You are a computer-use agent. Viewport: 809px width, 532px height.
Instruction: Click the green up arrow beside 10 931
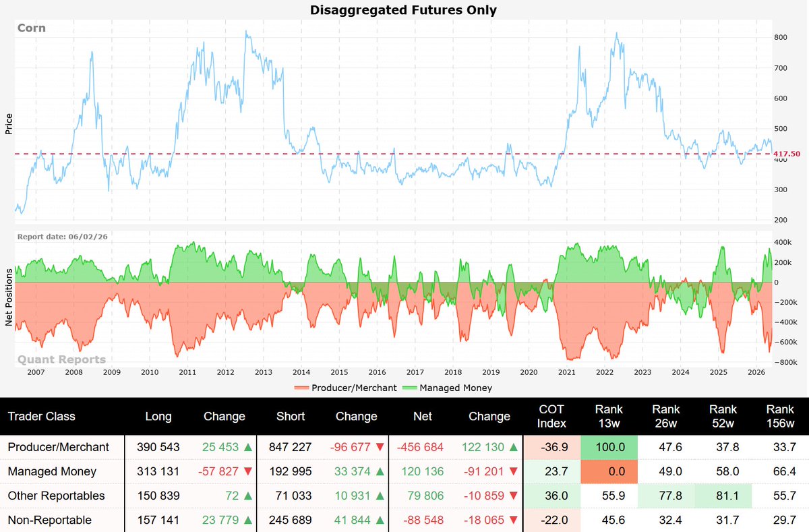pos(380,496)
